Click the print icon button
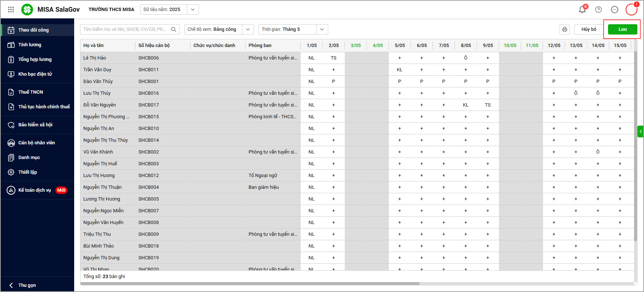 click(x=565, y=29)
